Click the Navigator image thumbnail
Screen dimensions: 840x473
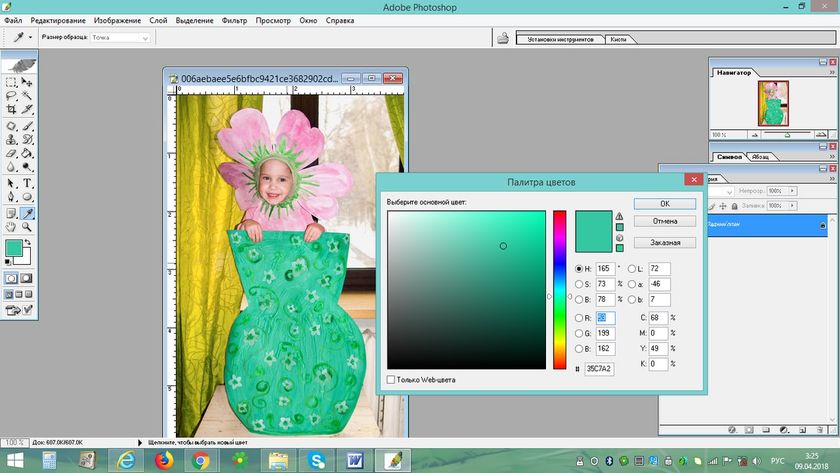pyautogui.click(x=773, y=103)
